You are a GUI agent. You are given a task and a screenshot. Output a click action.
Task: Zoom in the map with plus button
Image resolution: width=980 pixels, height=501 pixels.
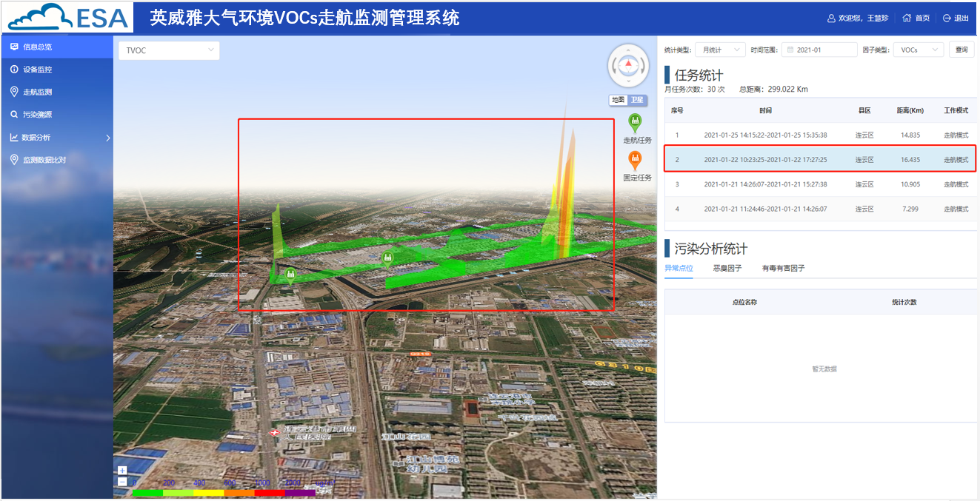tap(122, 471)
